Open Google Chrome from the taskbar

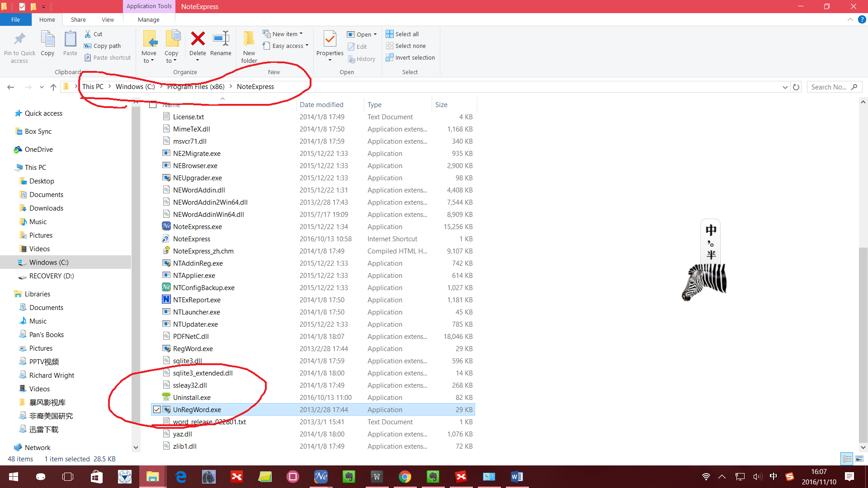(405, 477)
